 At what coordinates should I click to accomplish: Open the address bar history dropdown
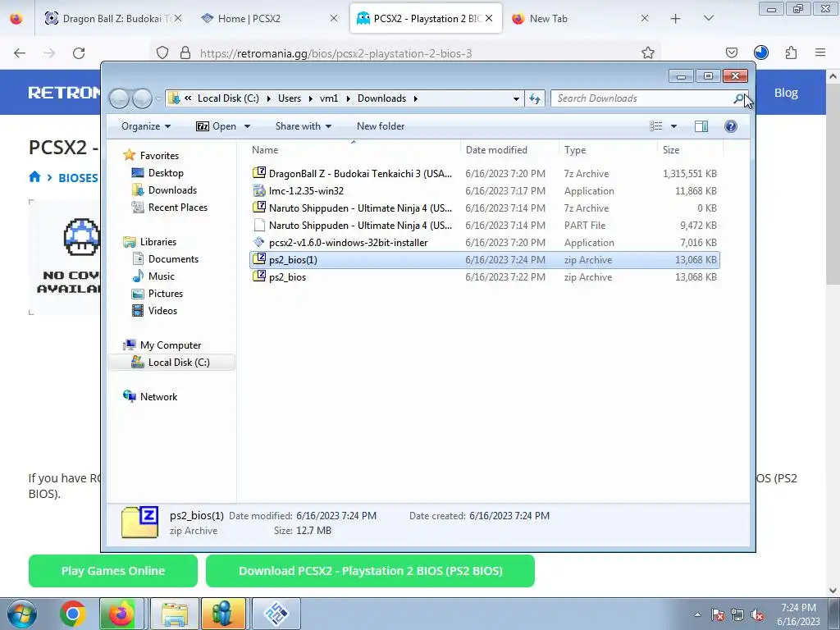pos(516,98)
